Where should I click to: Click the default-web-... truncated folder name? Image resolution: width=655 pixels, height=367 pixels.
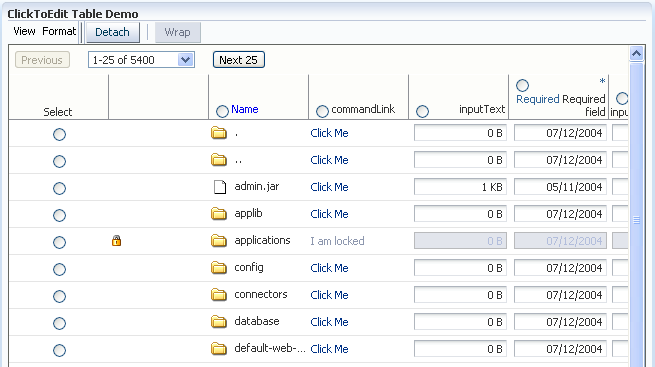pyautogui.click(x=270, y=348)
